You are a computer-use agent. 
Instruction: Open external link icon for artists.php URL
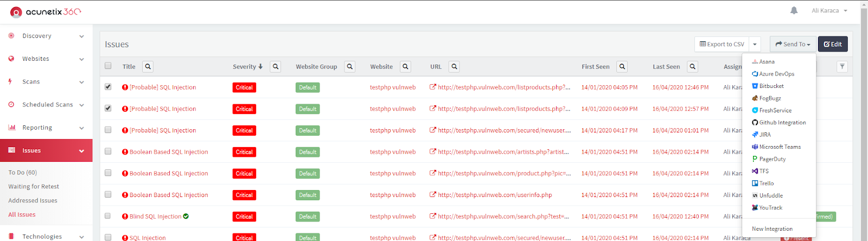point(433,151)
